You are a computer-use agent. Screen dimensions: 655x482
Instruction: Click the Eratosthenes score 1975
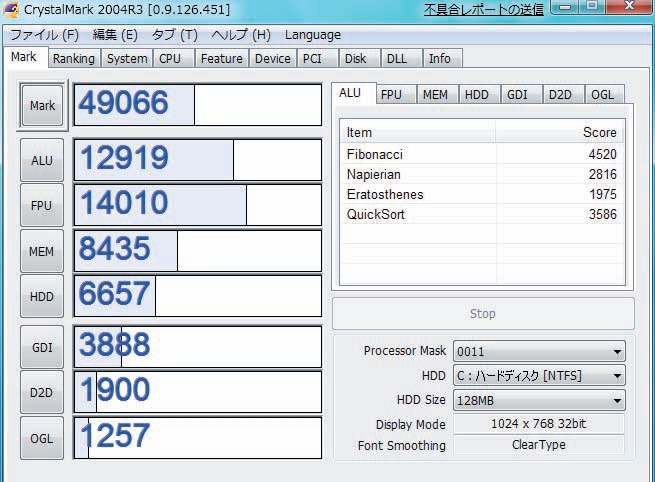603,194
